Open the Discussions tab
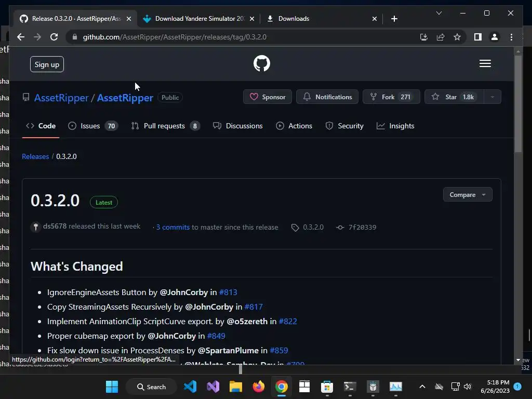This screenshot has height=399, width=532. coord(237,126)
